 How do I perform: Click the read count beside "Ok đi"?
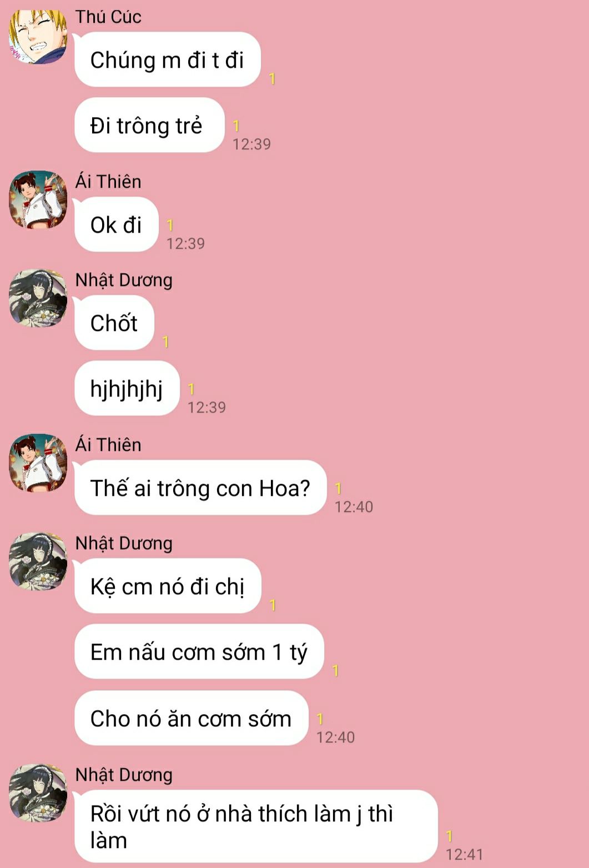(170, 225)
